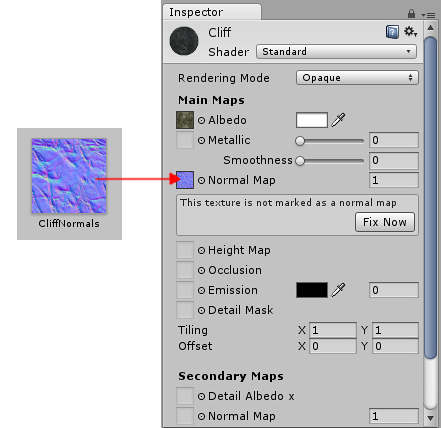Click the empty Detail Mask texture slot
This screenshot has height=428, width=441.
point(185,310)
